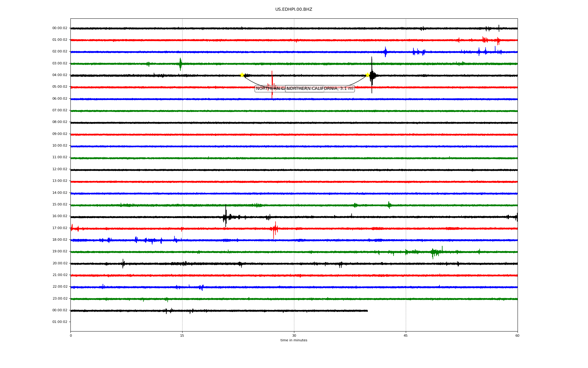This screenshot has width=588, height=368.
Task: Select the 19:00:02 trace time label
Action: pyautogui.click(x=60, y=251)
